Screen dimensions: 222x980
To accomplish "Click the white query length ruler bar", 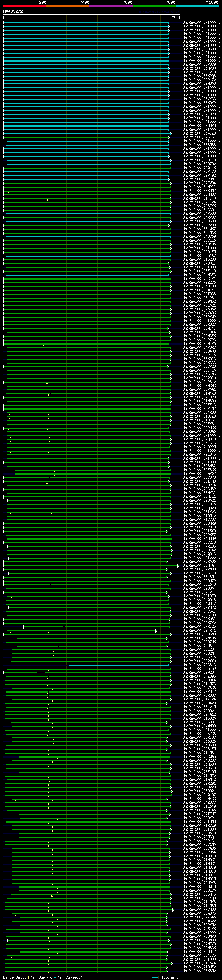I will pos(92,14).
